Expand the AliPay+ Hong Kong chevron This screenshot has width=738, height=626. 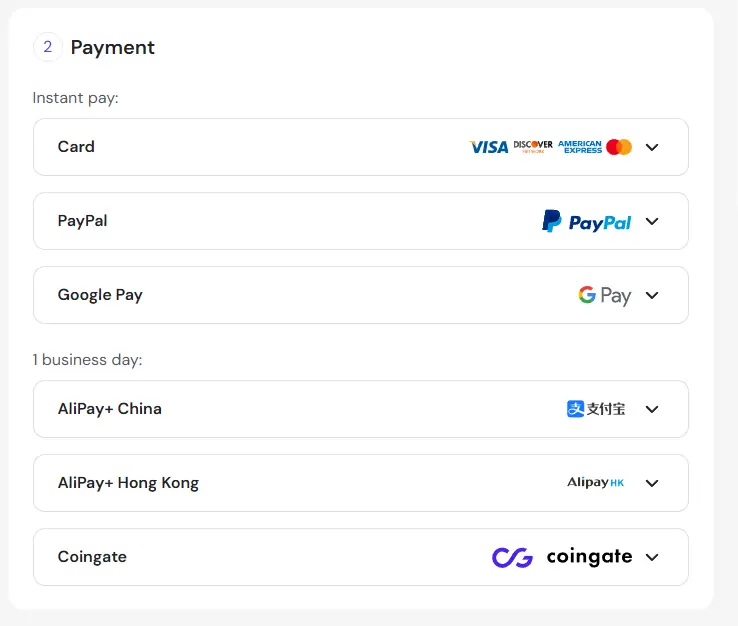coord(652,483)
